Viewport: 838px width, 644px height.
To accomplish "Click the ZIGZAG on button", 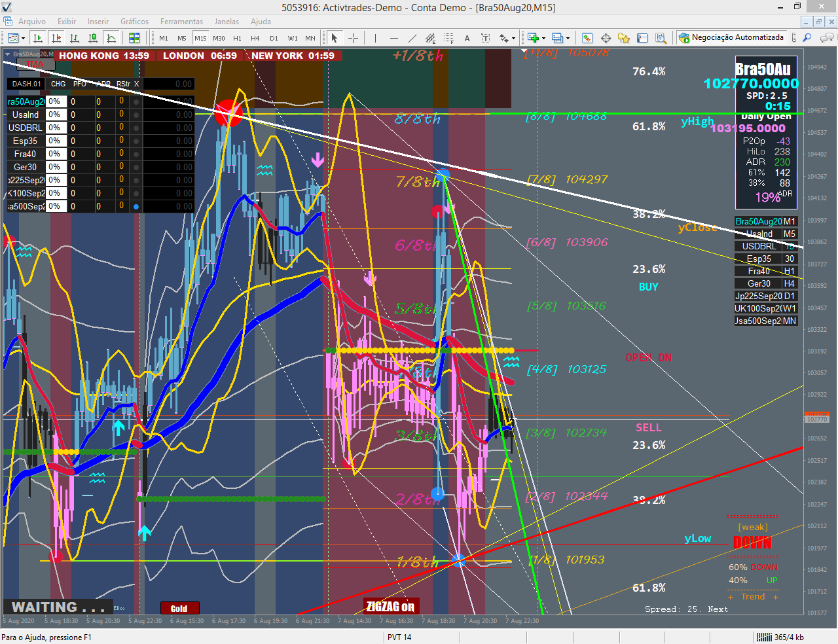I will [x=390, y=606].
